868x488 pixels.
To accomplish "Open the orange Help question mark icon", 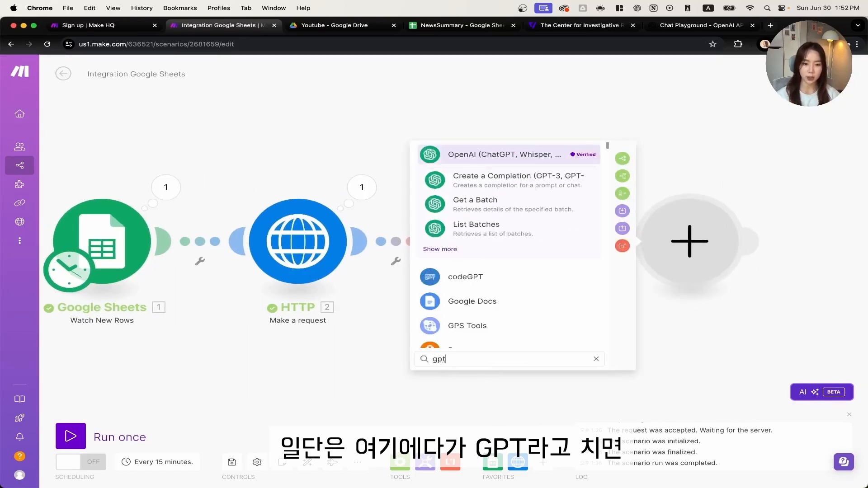I will point(19,456).
